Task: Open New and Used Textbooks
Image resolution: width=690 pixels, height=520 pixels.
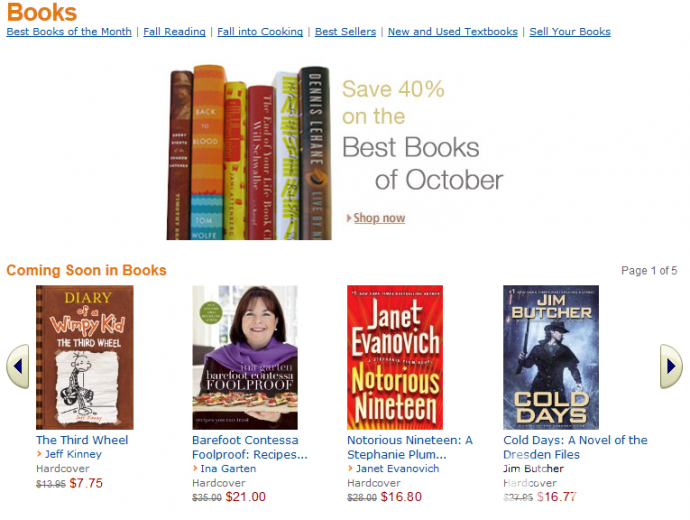Action: pos(453,32)
